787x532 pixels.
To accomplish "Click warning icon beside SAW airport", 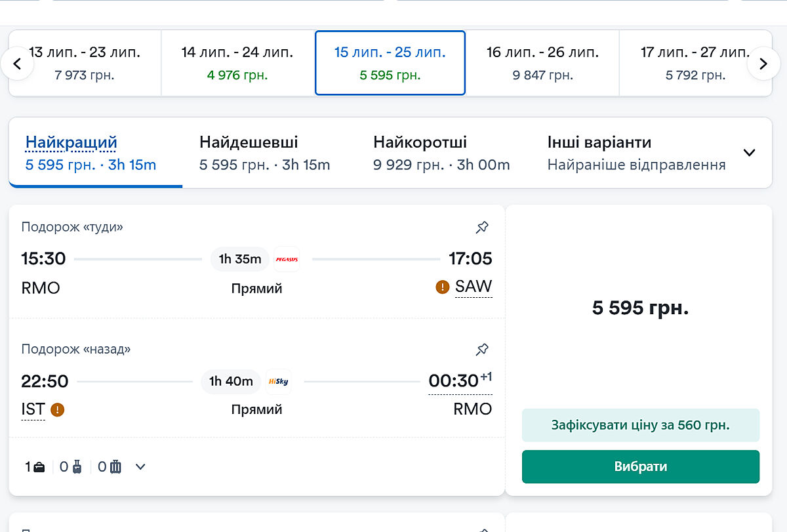I will (443, 287).
